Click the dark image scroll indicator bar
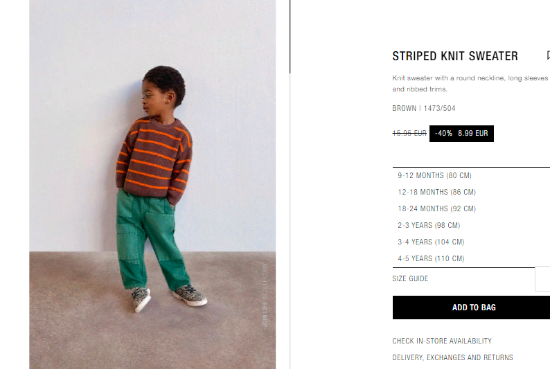Viewport: 550px width, 392px height. tap(290, 37)
